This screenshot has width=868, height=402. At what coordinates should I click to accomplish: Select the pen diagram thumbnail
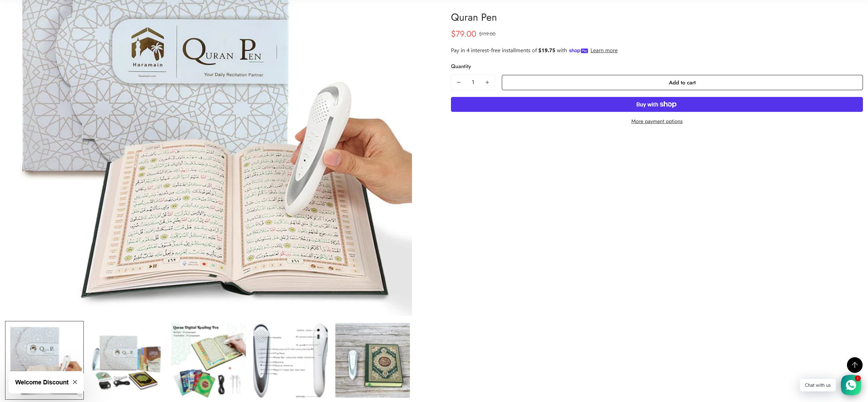291,360
